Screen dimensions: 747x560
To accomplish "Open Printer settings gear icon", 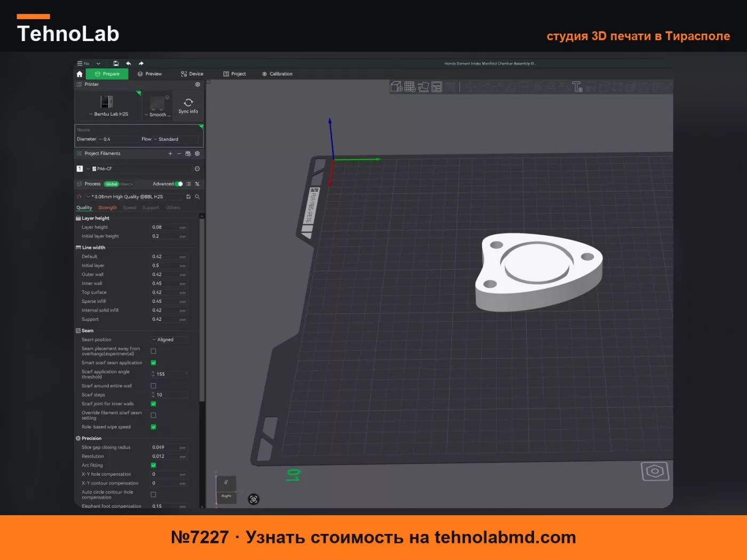I will (x=197, y=84).
